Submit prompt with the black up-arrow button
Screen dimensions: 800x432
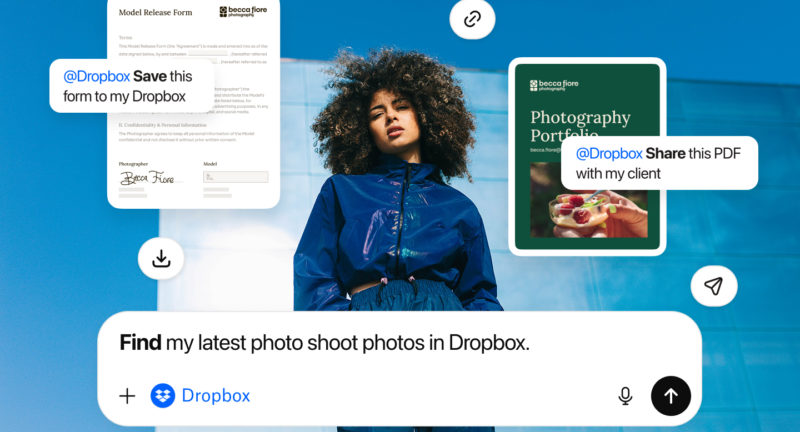[671, 396]
